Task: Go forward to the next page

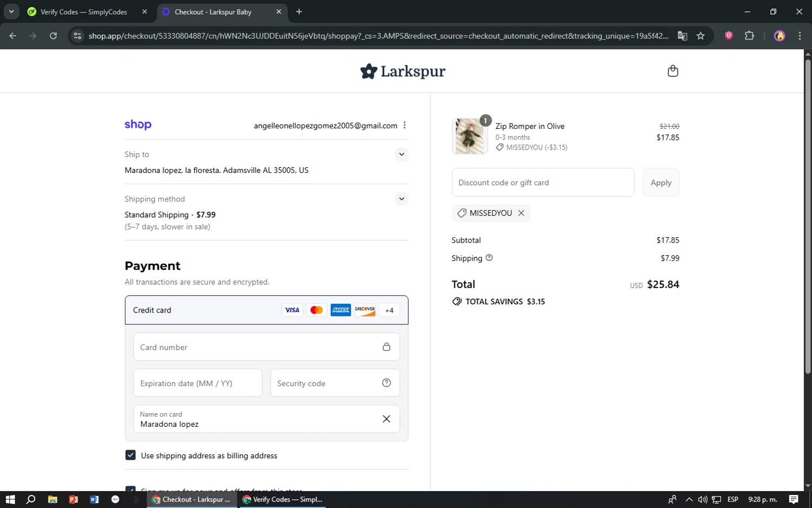Action: tap(33, 36)
